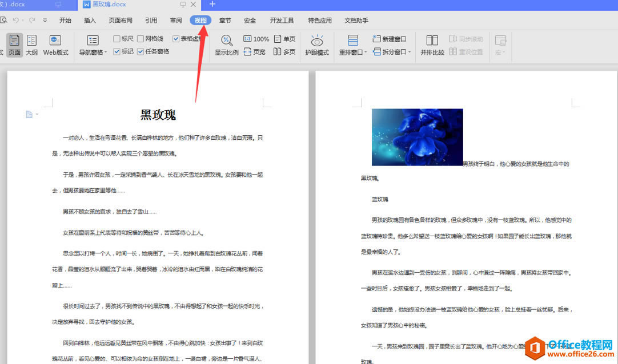Image resolution: width=618 pixels, height=364 pixels.
Task: Click the 拆分窗口 split window icon
Action: pyautogui.click(x=377, y=51)
